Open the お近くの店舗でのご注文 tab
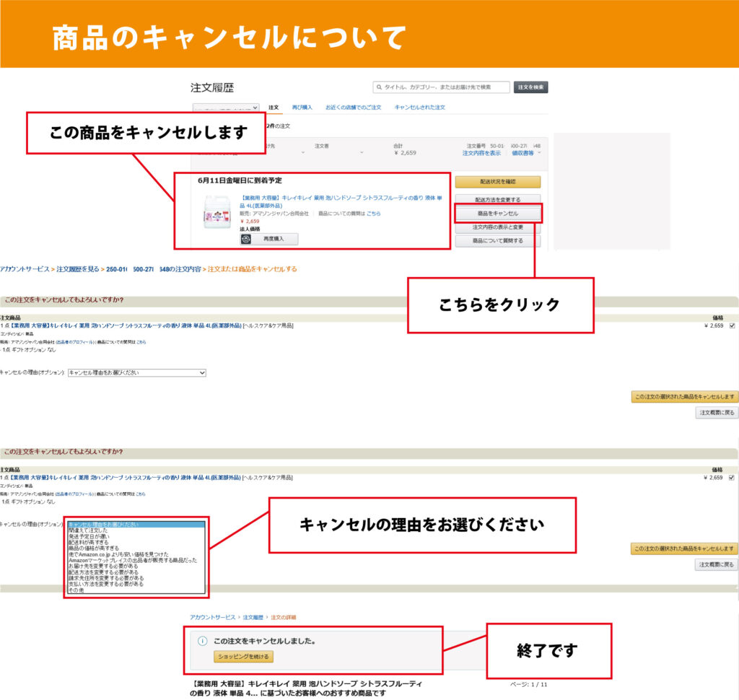 click(354, 108)
